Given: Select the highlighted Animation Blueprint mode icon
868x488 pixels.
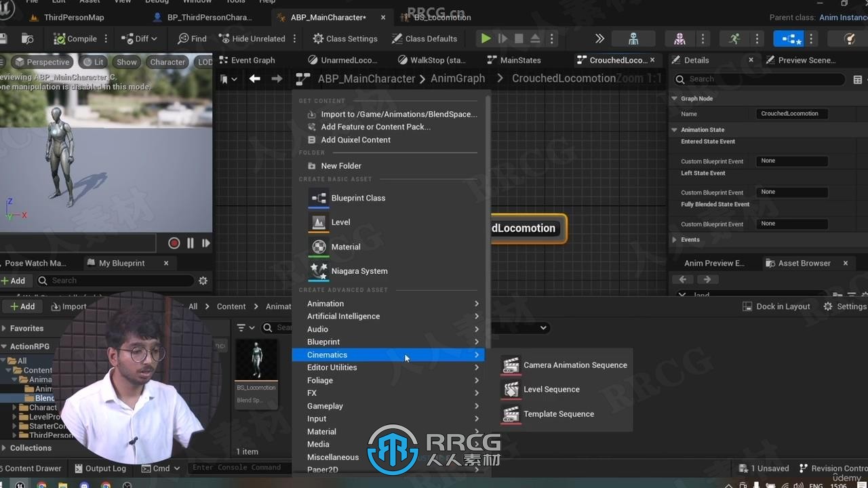Looking at the screenshot, I should (x=789, y=39).
